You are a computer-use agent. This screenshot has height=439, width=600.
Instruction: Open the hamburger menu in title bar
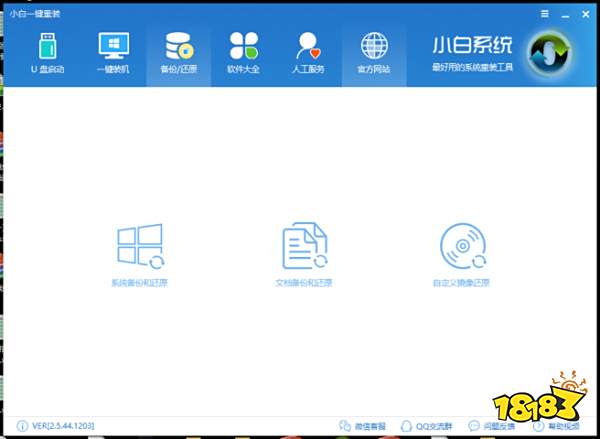point(545,14)
